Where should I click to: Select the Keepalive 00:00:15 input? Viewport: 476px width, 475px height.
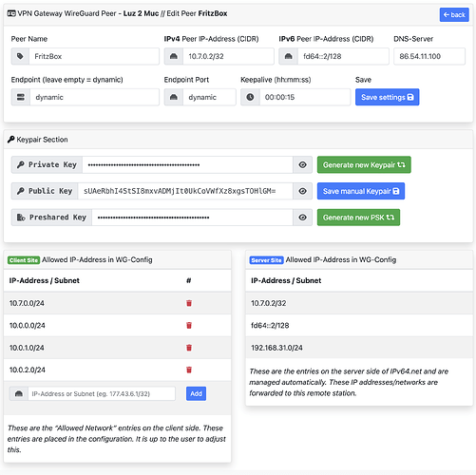305,97
